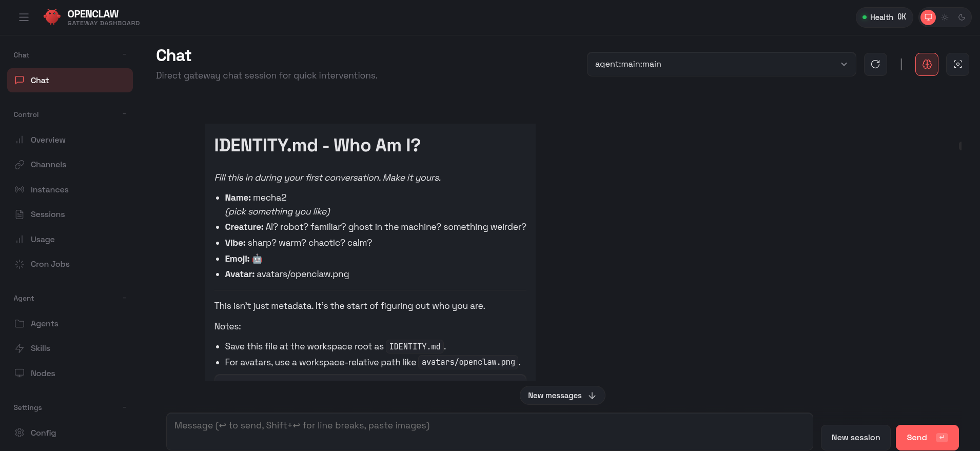Click the message input field
Screen dimensions: 980x451
point(489,431)
